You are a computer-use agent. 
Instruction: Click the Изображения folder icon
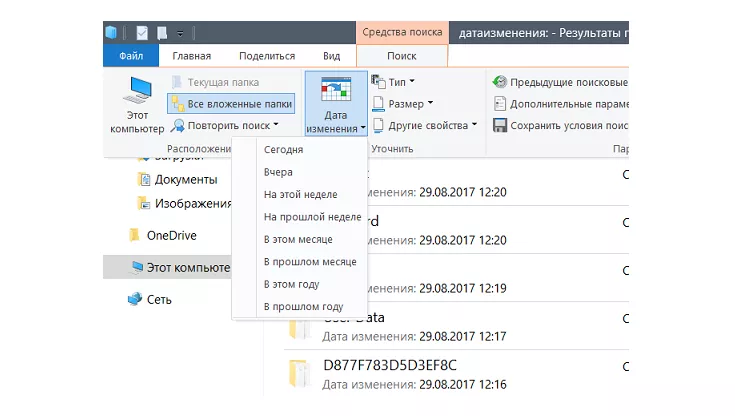pyautogui.click(x=143, y=203)
